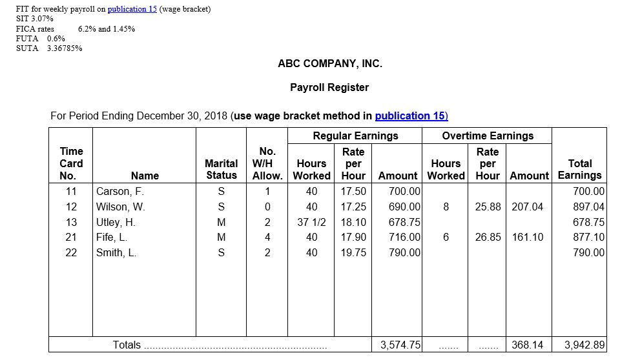Click the regular amount 716.00
The height and width of the screenshot is (364, 631).
coord(404,238)
